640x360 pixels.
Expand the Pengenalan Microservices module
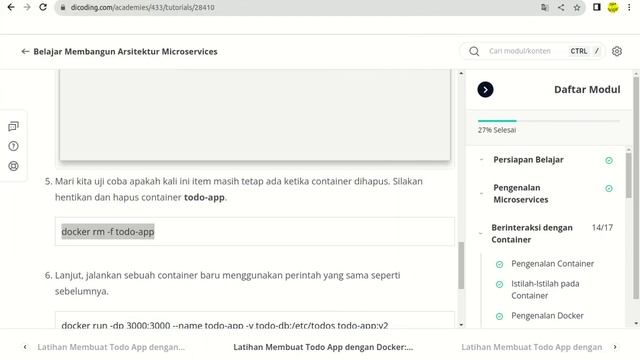tap(520, 193)
